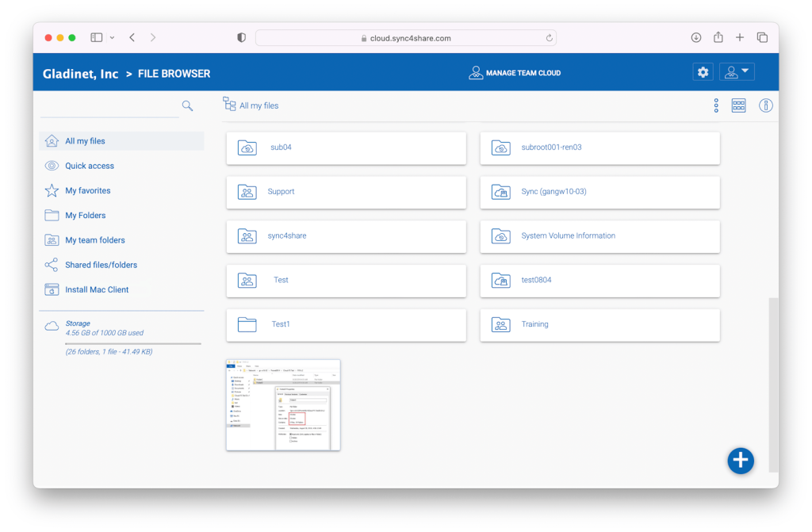The image size is (812, 532).
Task: Click the storage cloud icon
Action: tap(52, 326)
